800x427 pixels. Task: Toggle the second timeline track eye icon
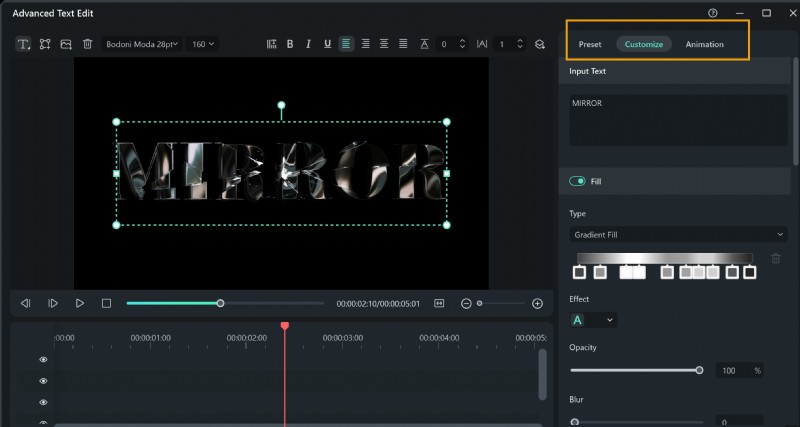click(43, 381)
